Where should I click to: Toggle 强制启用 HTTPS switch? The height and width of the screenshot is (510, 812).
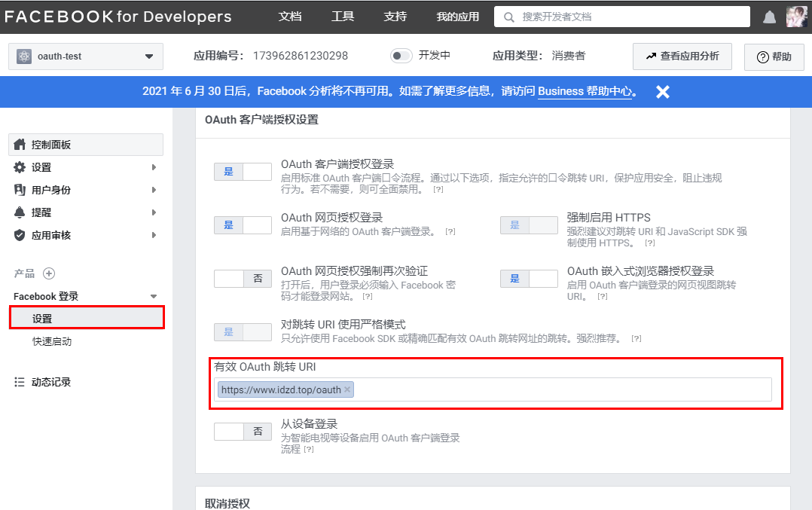point(529,225)
